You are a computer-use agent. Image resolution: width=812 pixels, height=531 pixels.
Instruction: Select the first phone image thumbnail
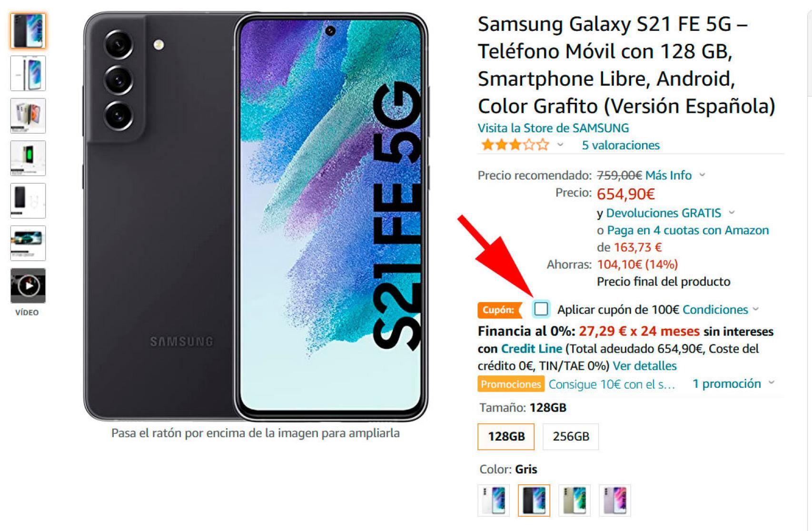[28, 31]
